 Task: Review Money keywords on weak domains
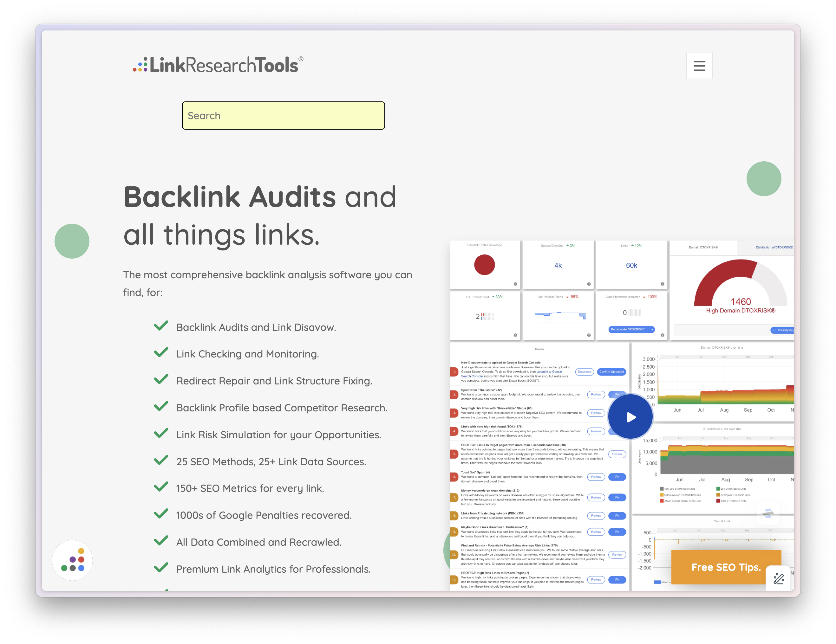tap(596, 498)
